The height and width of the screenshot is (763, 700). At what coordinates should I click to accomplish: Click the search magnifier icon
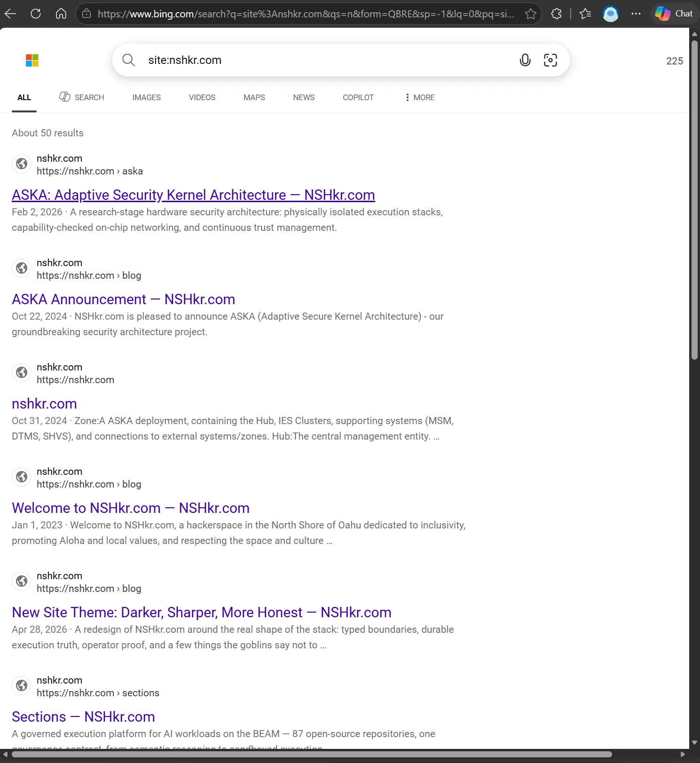128,60
